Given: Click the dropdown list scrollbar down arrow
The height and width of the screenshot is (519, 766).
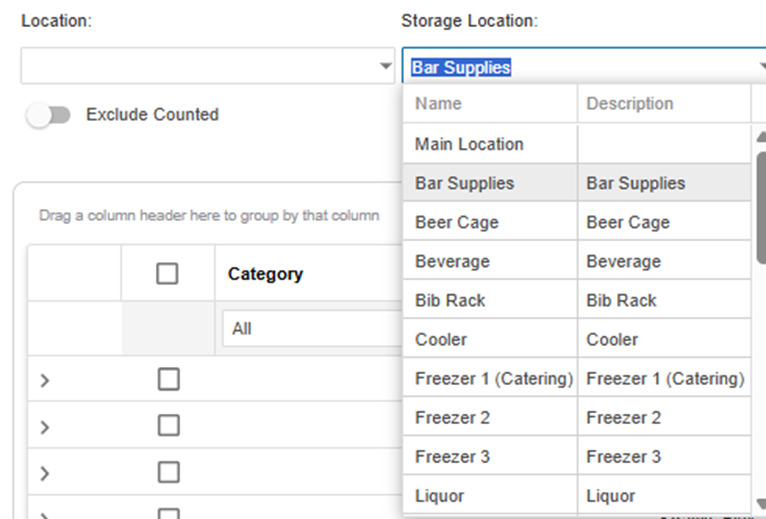Looking at the screenshot, I should [x=760, y=503].
